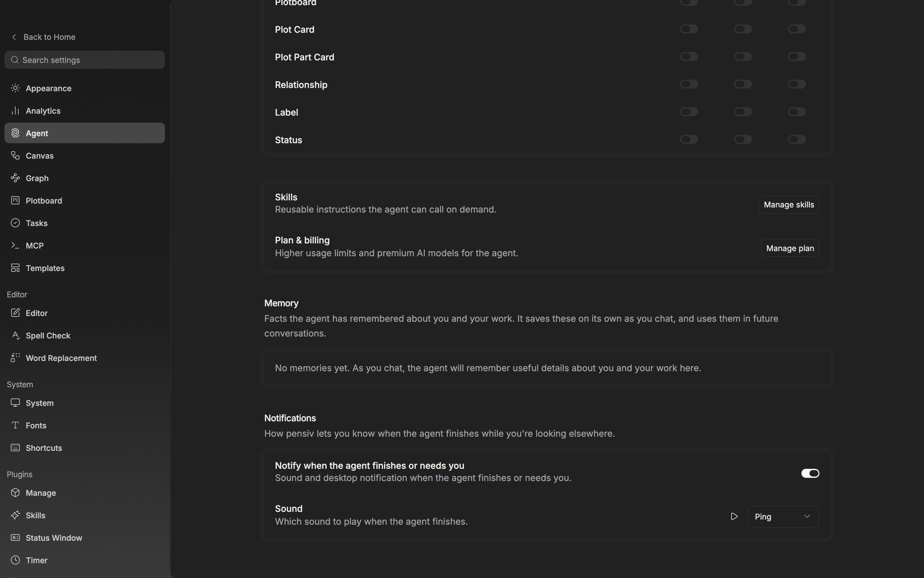Click the back chevron beside Back to Home

coord(14,37)
